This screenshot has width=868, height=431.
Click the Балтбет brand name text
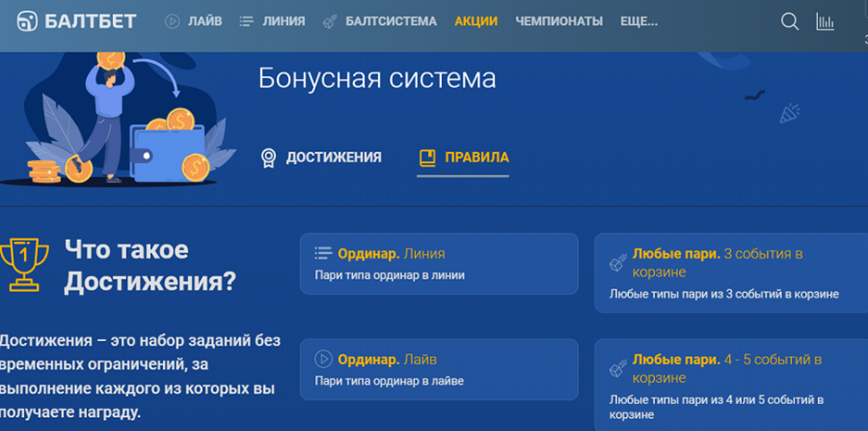90,21
